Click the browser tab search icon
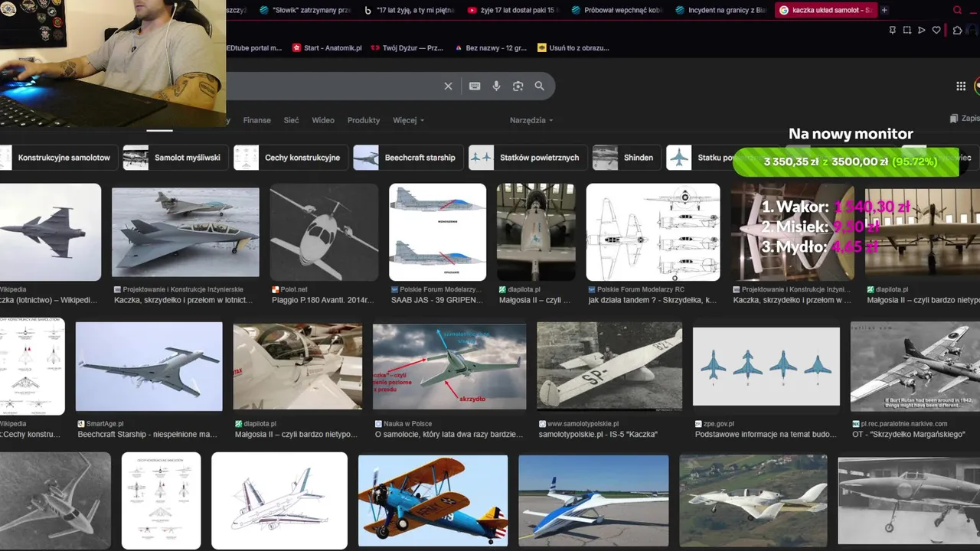 pos(957,10)
